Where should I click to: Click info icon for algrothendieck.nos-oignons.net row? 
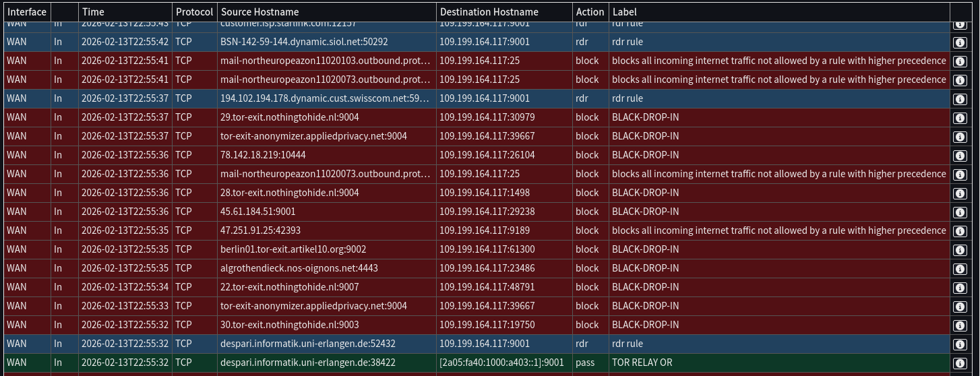pos(959,268)
